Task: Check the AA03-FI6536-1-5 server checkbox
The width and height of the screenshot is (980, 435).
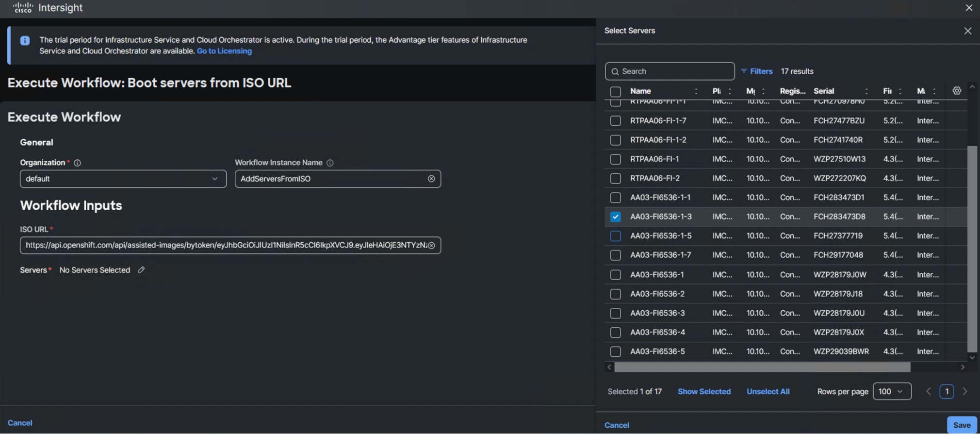Action: click(615, 236)
